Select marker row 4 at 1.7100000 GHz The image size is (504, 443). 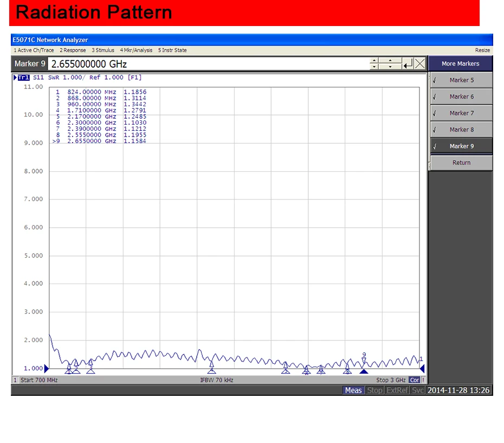101,111
